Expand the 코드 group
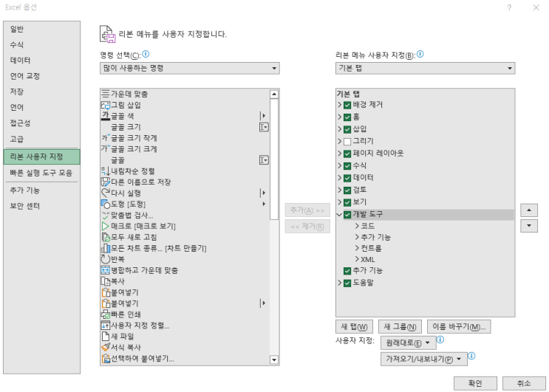Image resolution: width=549 pixels, height=392 pixels. 357,226
